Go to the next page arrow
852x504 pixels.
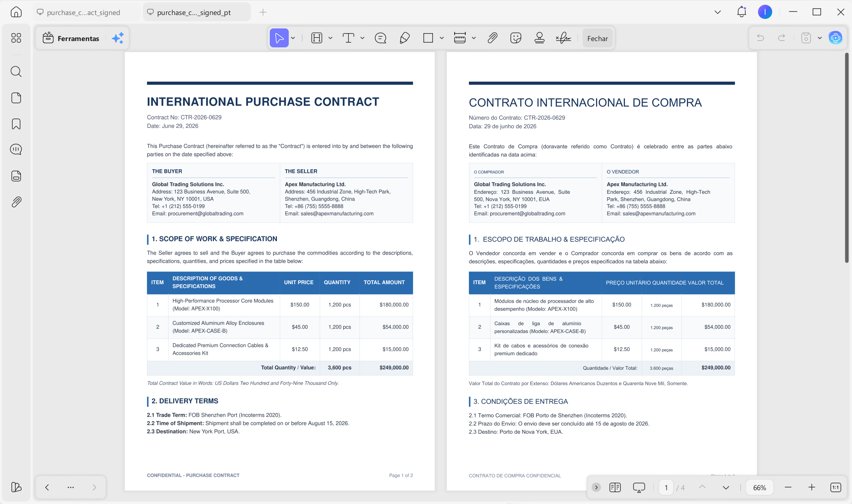[x=726, y=487]
